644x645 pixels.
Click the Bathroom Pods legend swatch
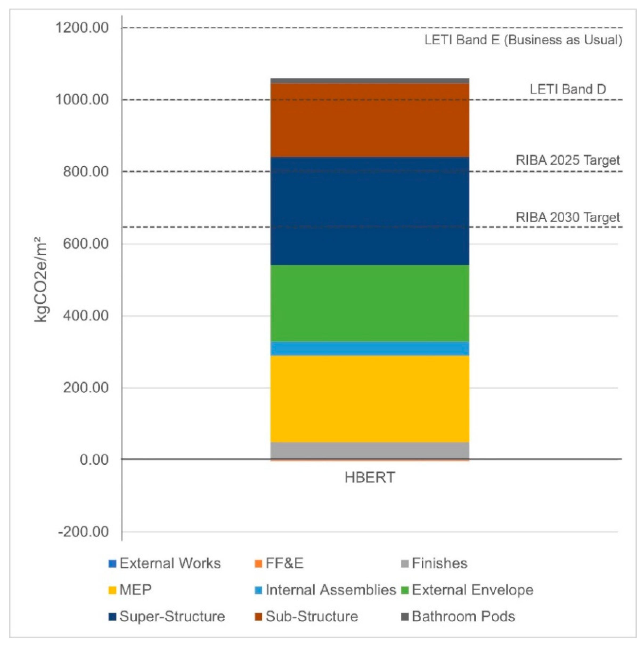pos(405,617)
